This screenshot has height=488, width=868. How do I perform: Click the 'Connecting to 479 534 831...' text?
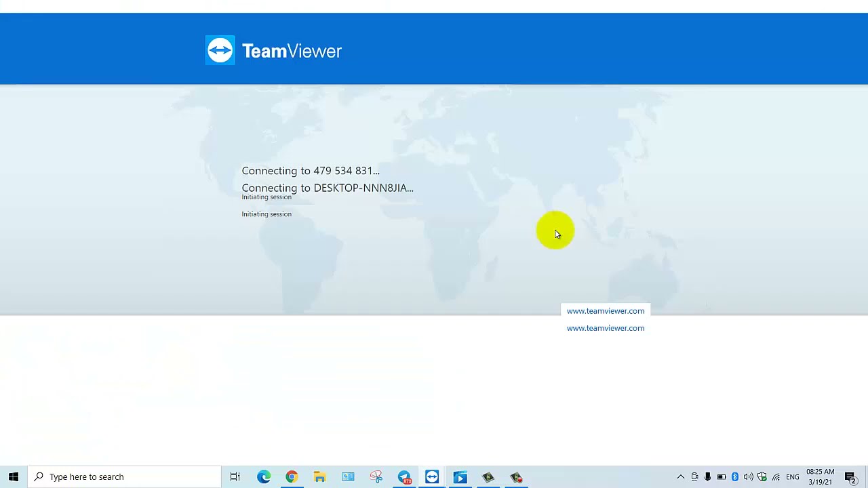311,171
